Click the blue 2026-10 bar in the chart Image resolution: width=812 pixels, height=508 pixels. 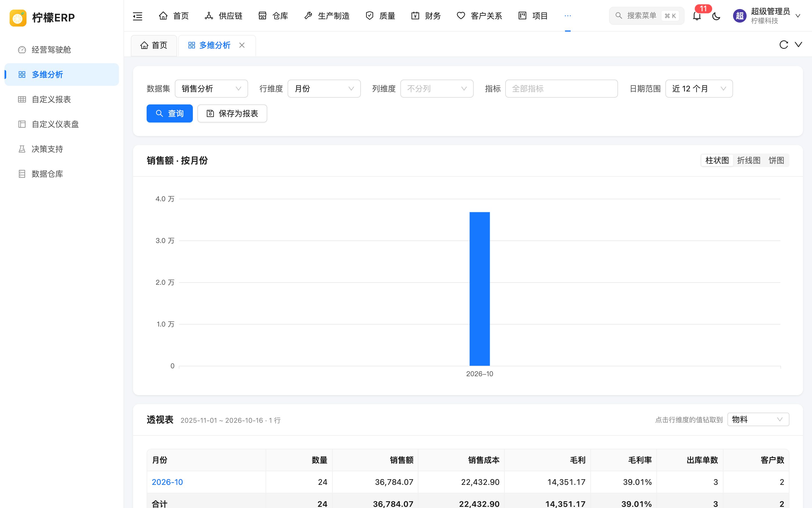click(480, 289)
